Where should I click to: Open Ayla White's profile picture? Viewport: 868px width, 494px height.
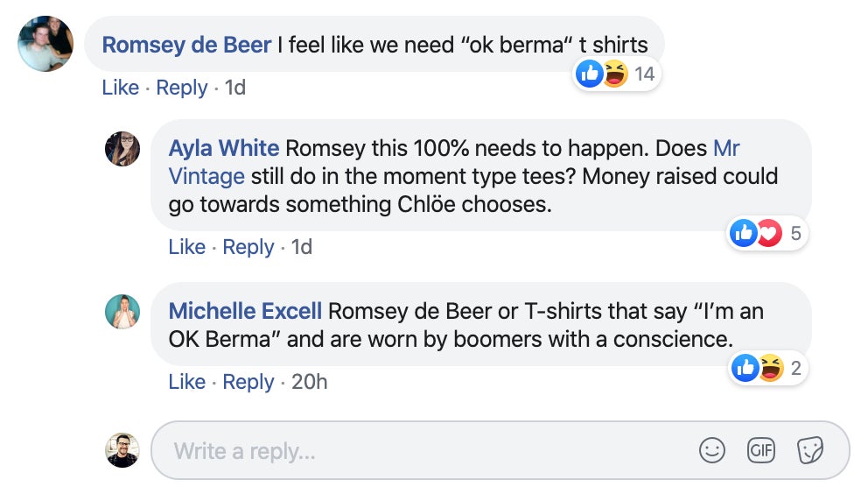(x=122, y=149)
